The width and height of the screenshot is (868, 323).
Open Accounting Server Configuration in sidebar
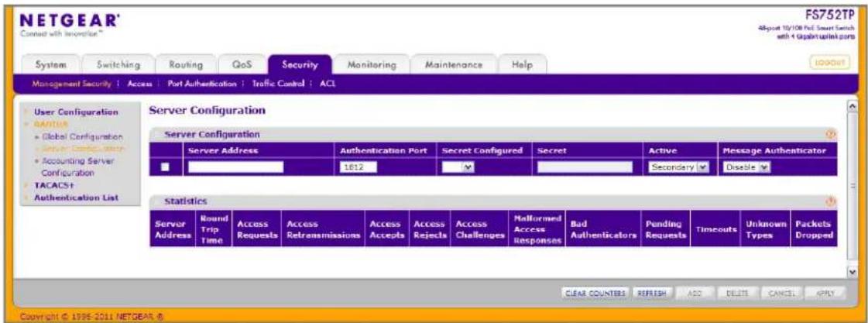[x=77, y=167]
